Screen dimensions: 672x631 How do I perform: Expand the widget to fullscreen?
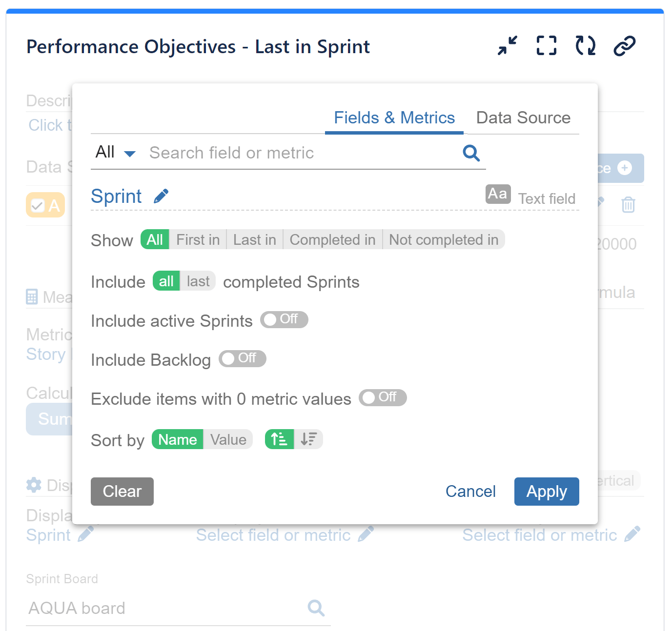pyautogui.click(x=546, y=46)
